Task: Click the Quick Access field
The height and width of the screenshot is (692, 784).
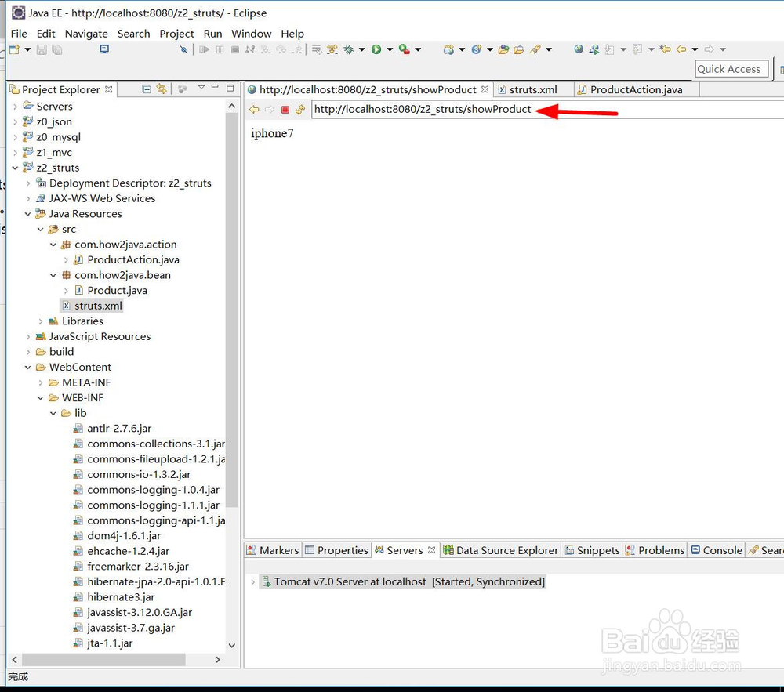Action: click(731, 69)
